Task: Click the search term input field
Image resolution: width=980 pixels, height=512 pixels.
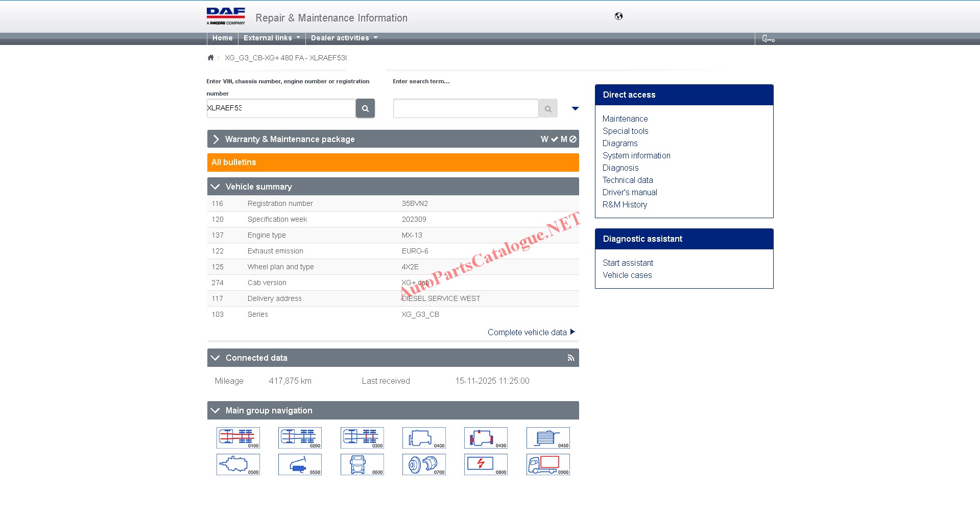Action: [465, 108]
